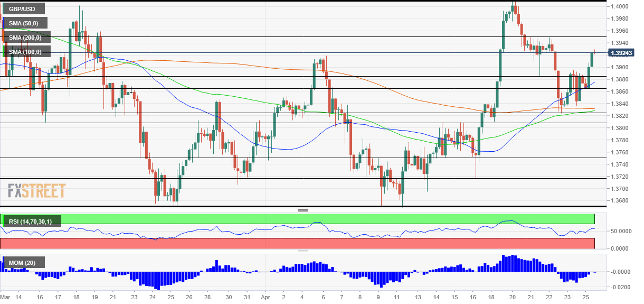Grab the splitter handle above MOM pane
This screenshot has width=644, height=304.
pos(303,252)
